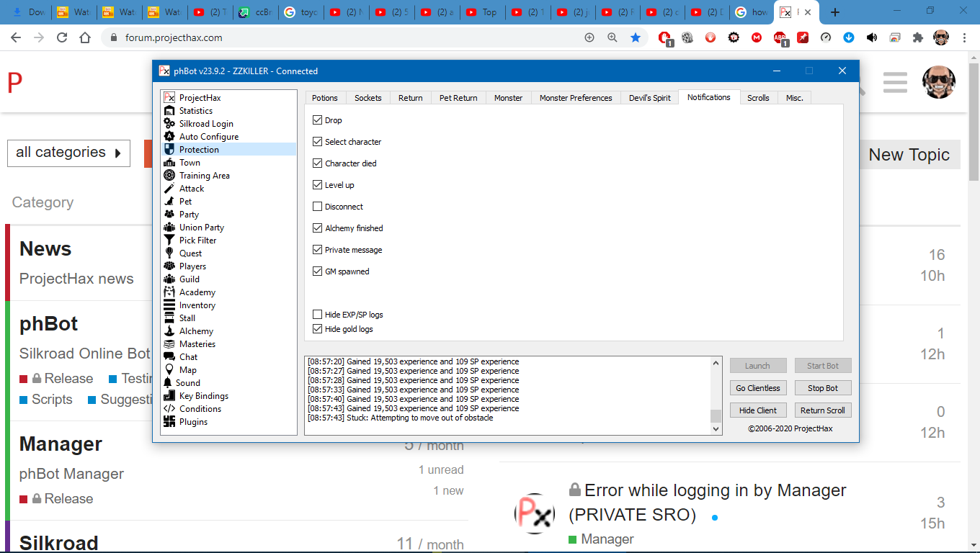Expand the all categories dropdown
The image size is (980, 553).
coord(68,153)
